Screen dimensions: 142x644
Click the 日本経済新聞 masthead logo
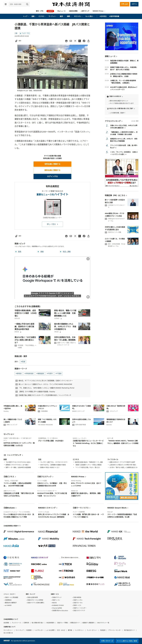click(71, 4)
